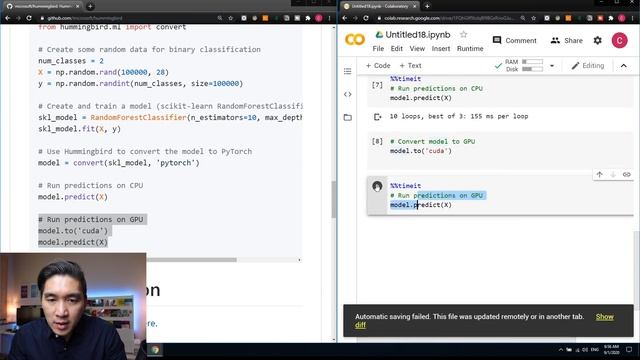
Task: Click the RAM usage bar
Action: pyautogui.click(x=533, y=62)
